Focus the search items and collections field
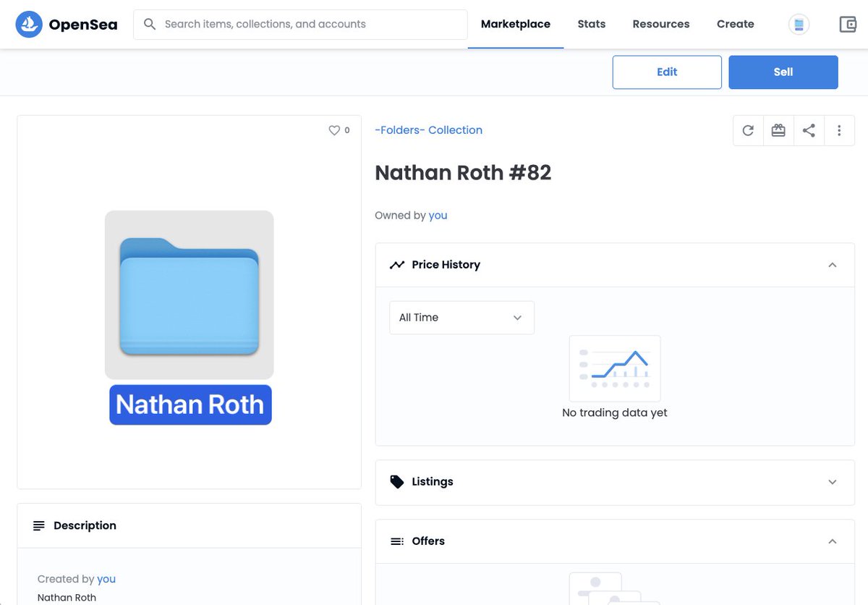The width and height of the screenshot is (868, 605). point(301,25)
